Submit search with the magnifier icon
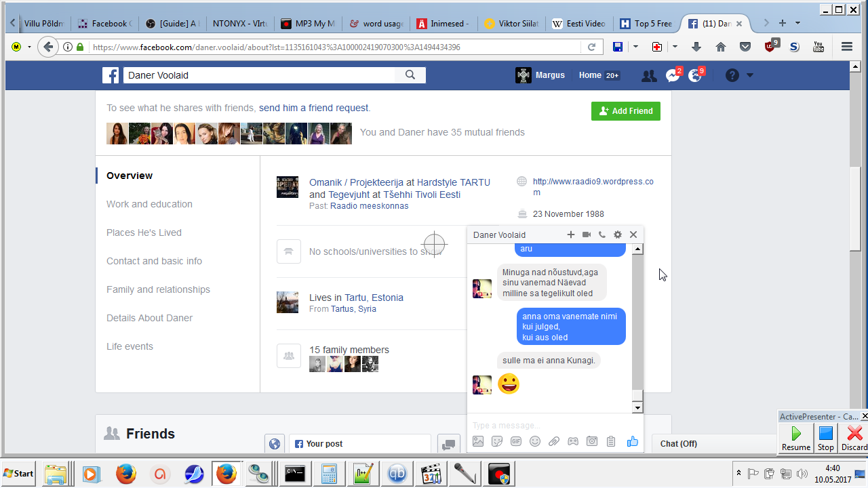Viewport: 868px width, 488px height. pyautogui.click(x=410, y=75)
